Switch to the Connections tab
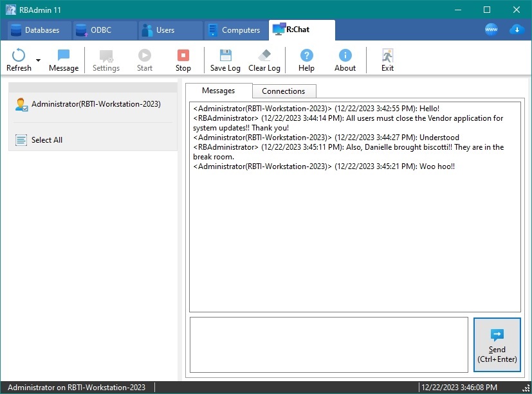Image resolution: width=532 pixels, height=394 pixels. tap(284, 91)
